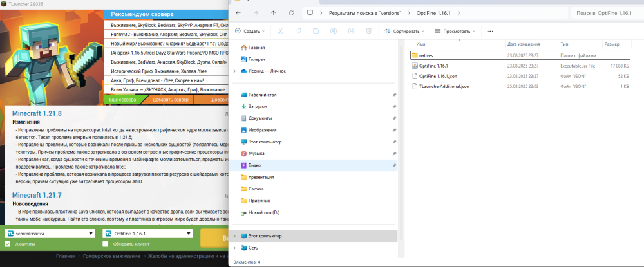Viewport: 644px width, 267px height.
Task: Go back in File Explorer
Action: coord(238,13)
